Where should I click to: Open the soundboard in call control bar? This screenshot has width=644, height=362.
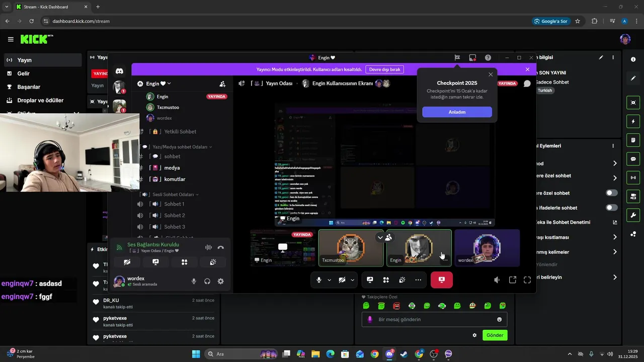(402, 280)
